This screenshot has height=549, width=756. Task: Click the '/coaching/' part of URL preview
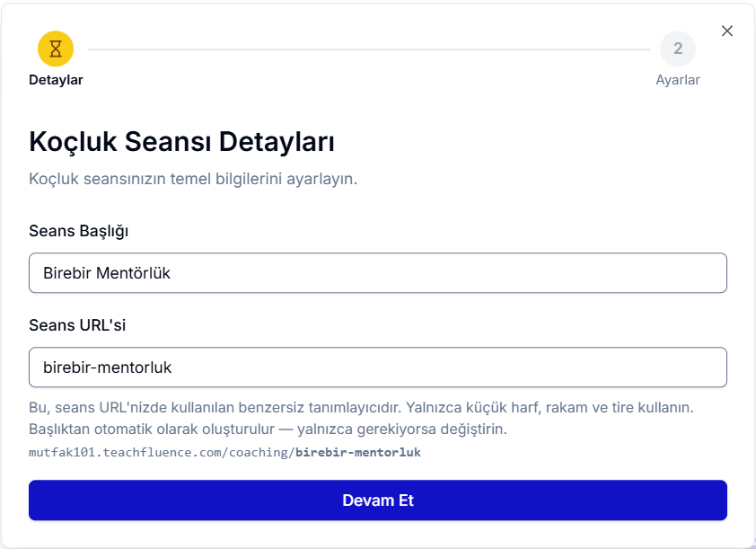(263, 452)
